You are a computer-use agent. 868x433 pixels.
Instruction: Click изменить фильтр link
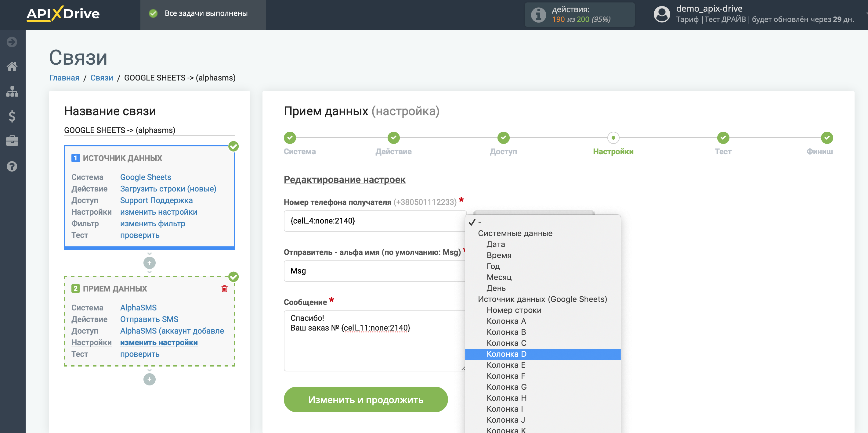[153, 224]
